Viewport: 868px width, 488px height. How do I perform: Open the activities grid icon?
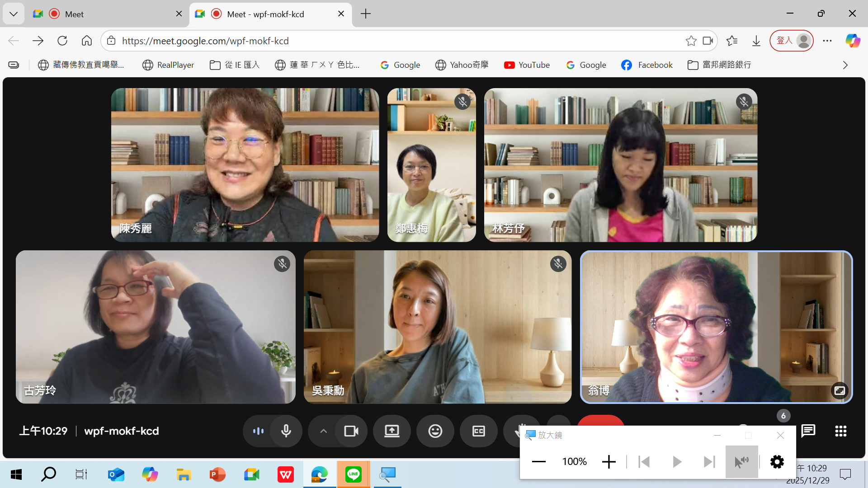(840, 431)
